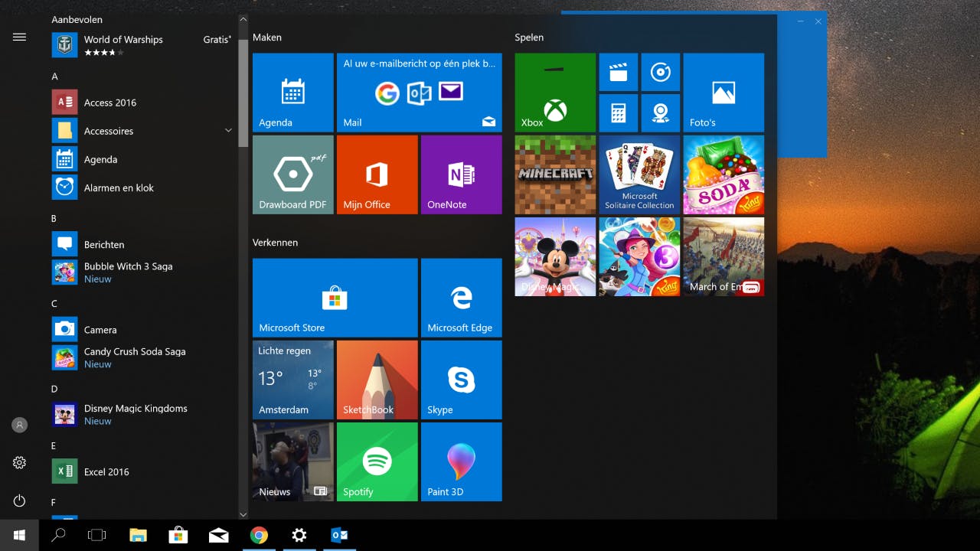This screenshot has height=551, width=980.
Task: Open the Skype tile
Action: pos(461,380)
